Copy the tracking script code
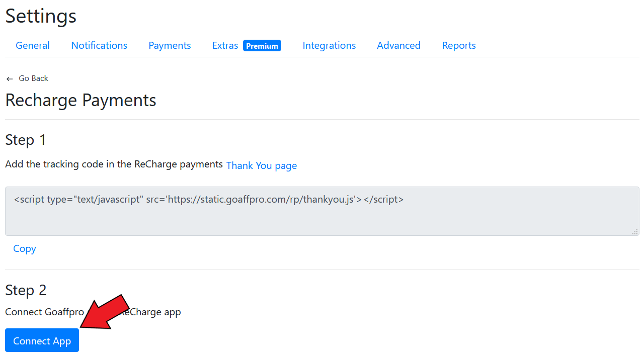This screenshot has height=357, width=644. click(x=25, y=248)
